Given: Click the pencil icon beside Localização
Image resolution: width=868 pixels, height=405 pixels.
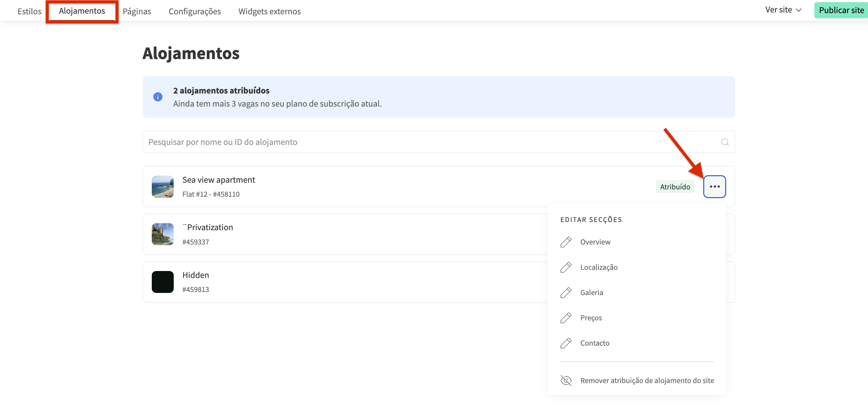Looking at the screenshot, I should click(566, 267).
